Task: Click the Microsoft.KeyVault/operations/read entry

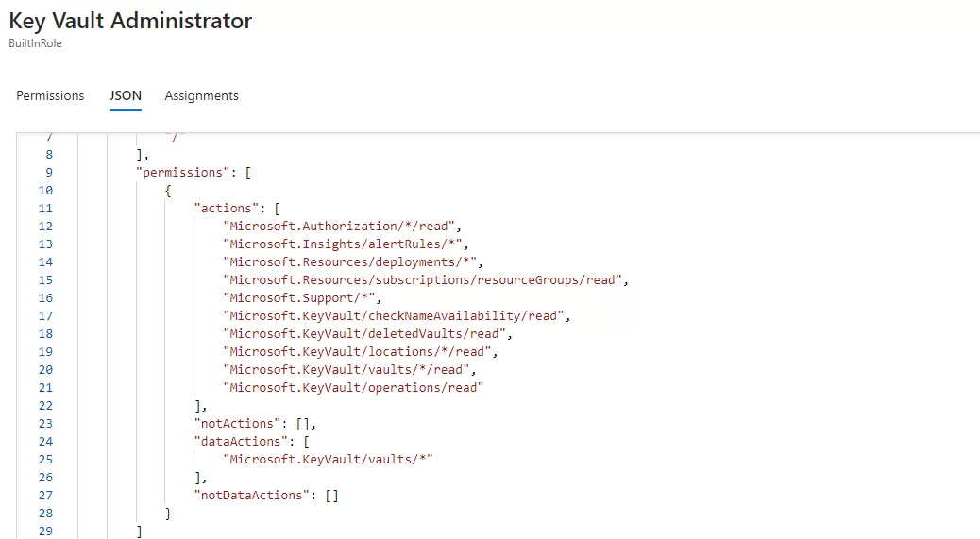Action: 354,387
